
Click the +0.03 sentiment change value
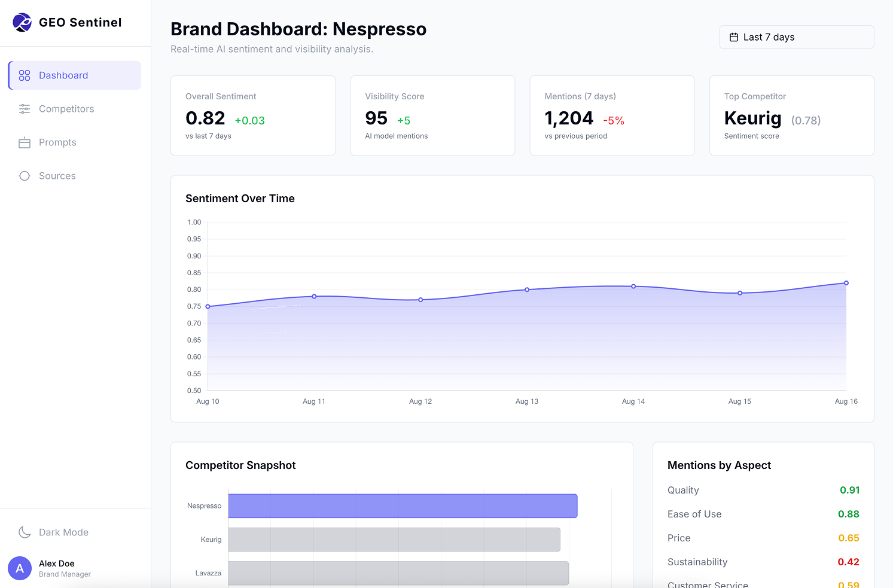click(249, 120)
